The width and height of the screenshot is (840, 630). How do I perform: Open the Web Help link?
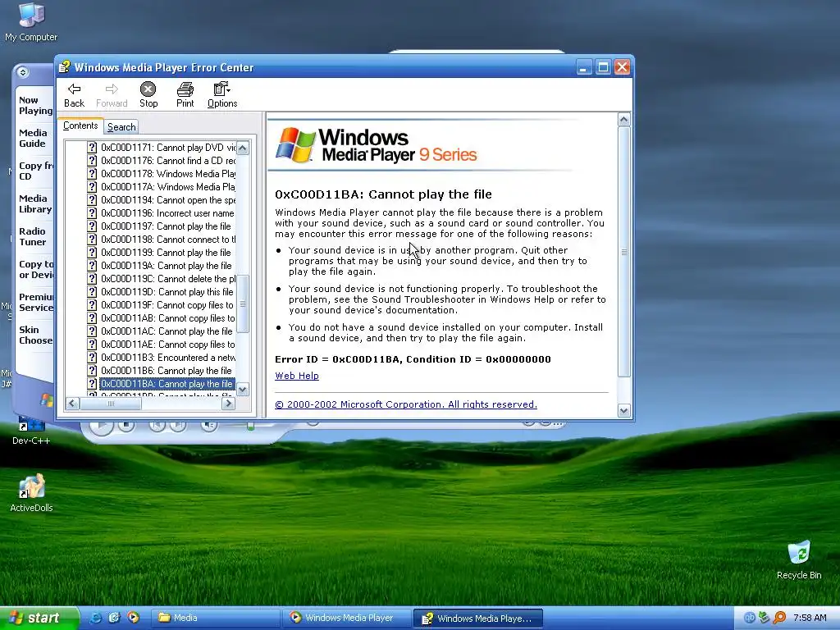click(x=297, y=376)
